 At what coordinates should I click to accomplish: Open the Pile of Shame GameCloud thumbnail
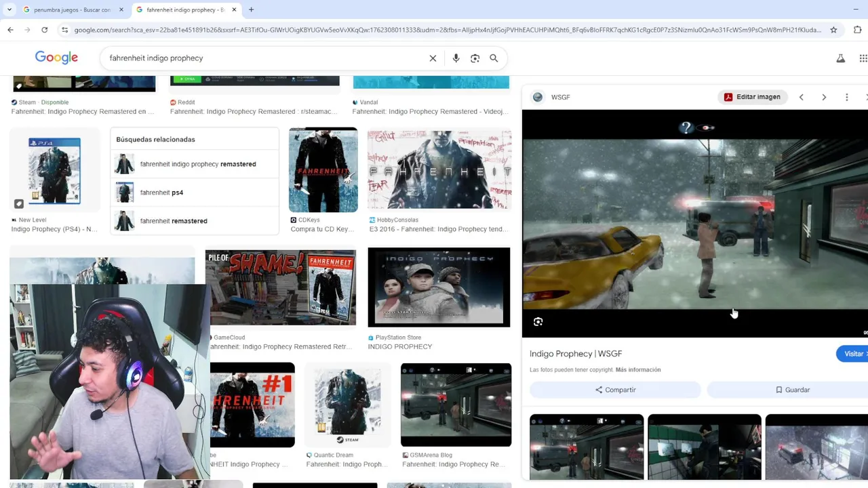281,287
